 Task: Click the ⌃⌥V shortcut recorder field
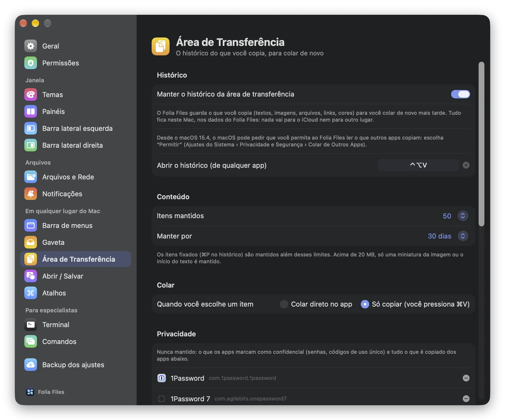coord(418,165)
